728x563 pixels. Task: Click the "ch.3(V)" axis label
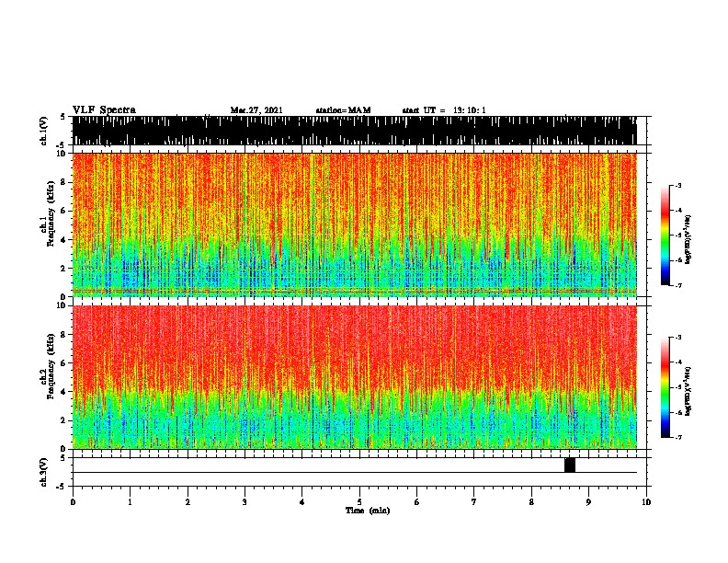[x=43, y=472]
